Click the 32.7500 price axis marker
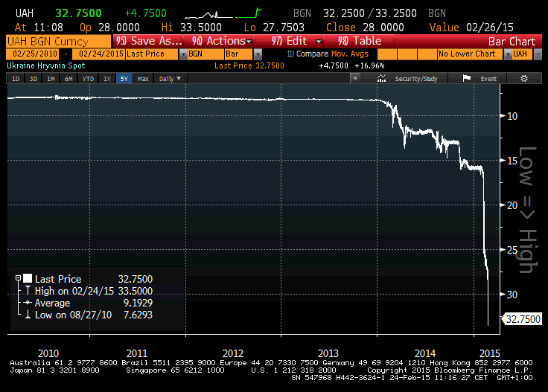 pyautogui.click(x=523, y=319)
